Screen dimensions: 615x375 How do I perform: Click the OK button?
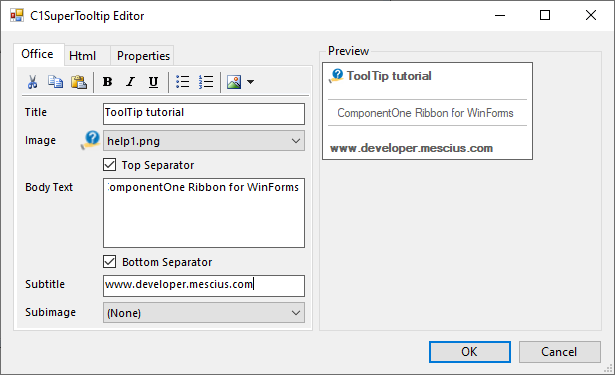click(469, 352)
